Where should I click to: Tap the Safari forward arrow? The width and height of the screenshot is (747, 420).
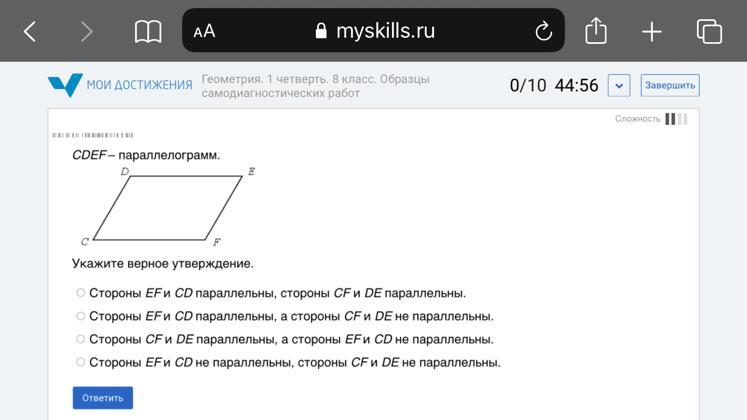(87, 32)
